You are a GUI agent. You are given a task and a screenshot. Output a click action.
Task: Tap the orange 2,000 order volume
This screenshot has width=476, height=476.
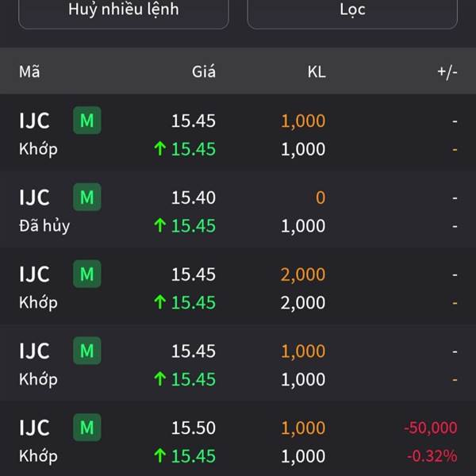[x=302, y=274]
